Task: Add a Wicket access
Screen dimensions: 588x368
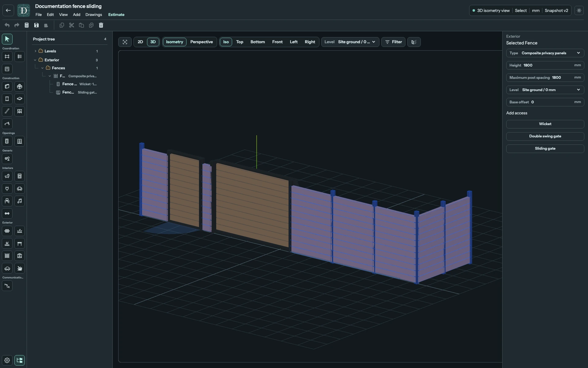Action: click(545, 124)
